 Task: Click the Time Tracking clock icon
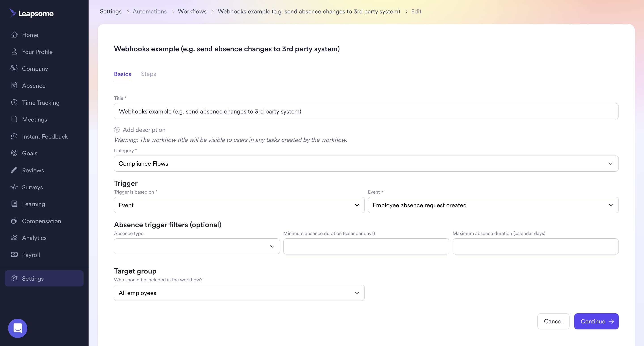point(14,102)
